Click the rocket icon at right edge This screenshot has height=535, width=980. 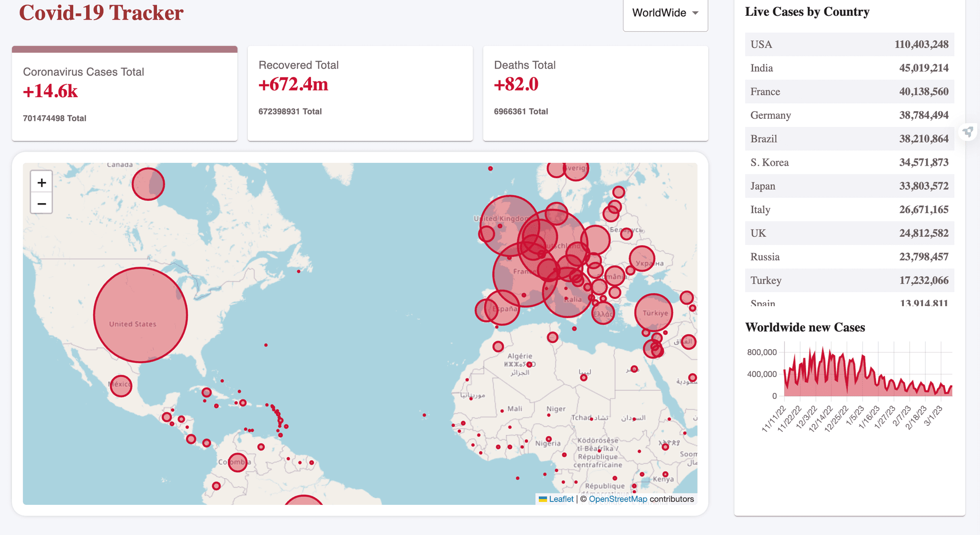coord(968,132)
